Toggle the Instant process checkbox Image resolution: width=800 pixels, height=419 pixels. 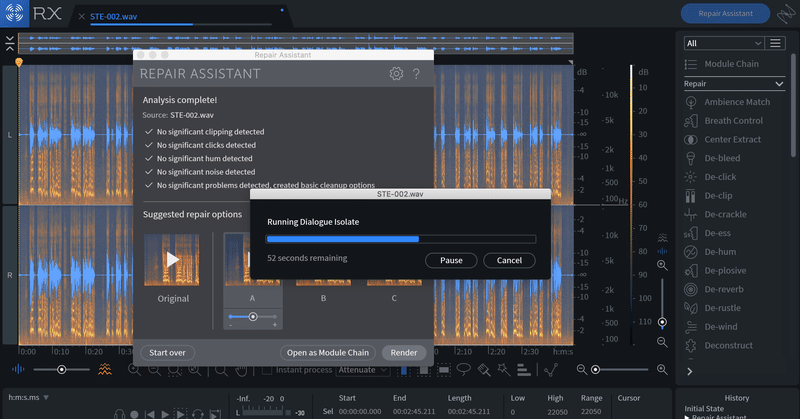pyautogui.click(x=267, y=370)
